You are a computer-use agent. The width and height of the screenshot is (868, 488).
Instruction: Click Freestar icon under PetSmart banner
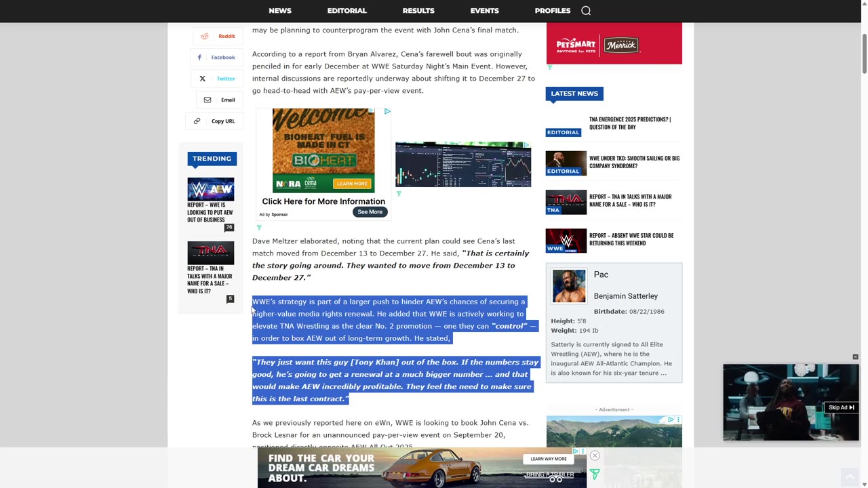tap(550, 68)
